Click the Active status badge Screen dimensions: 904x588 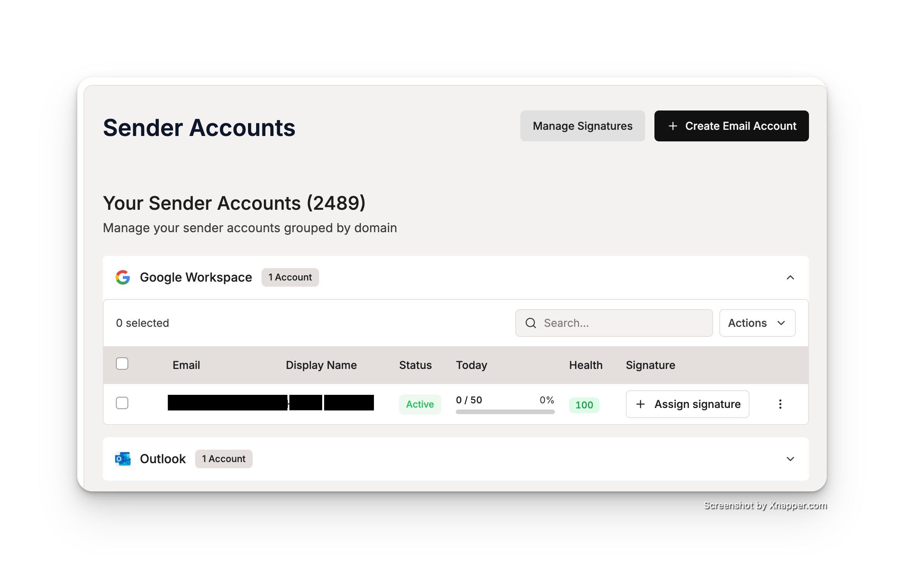click(420, 404)
